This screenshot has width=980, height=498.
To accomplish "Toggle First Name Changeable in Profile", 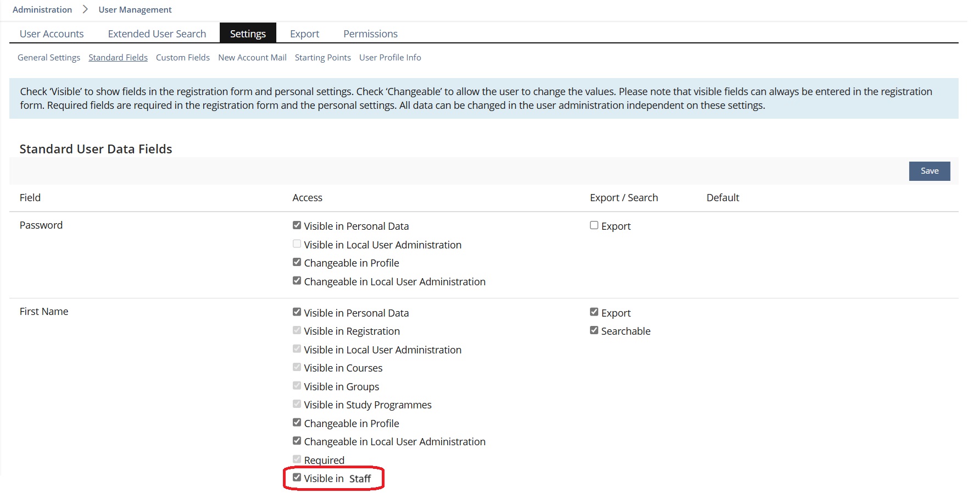I will point(297,423).
